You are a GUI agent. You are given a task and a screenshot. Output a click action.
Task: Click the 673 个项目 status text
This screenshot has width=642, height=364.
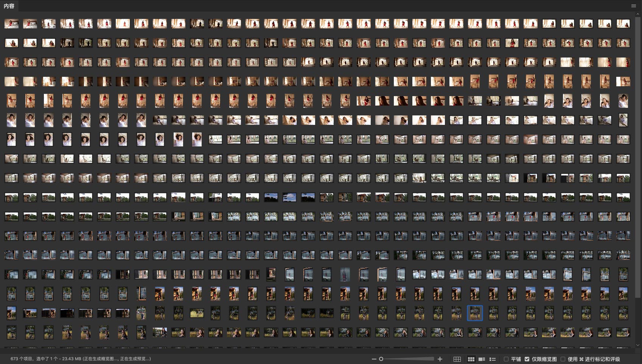tap(23, 359)
